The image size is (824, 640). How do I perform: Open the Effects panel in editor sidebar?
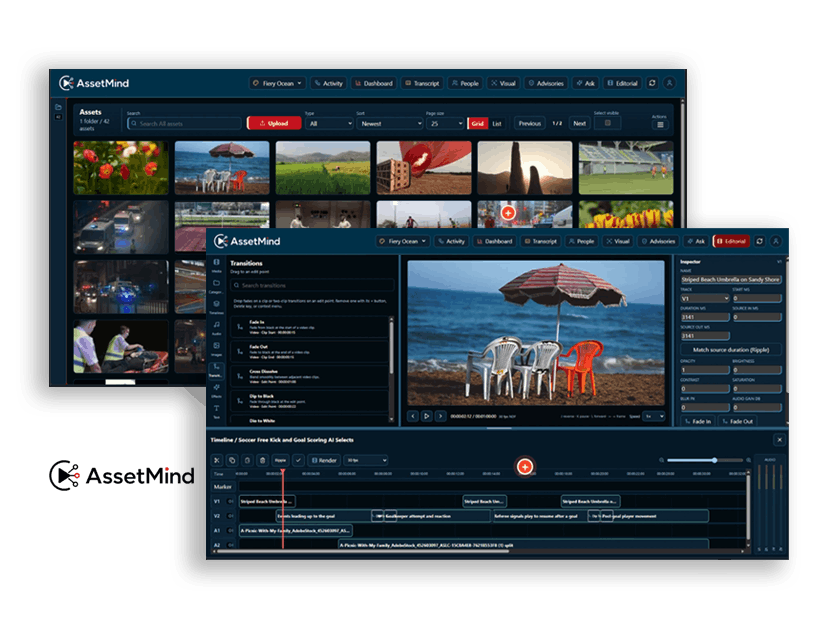217,390
